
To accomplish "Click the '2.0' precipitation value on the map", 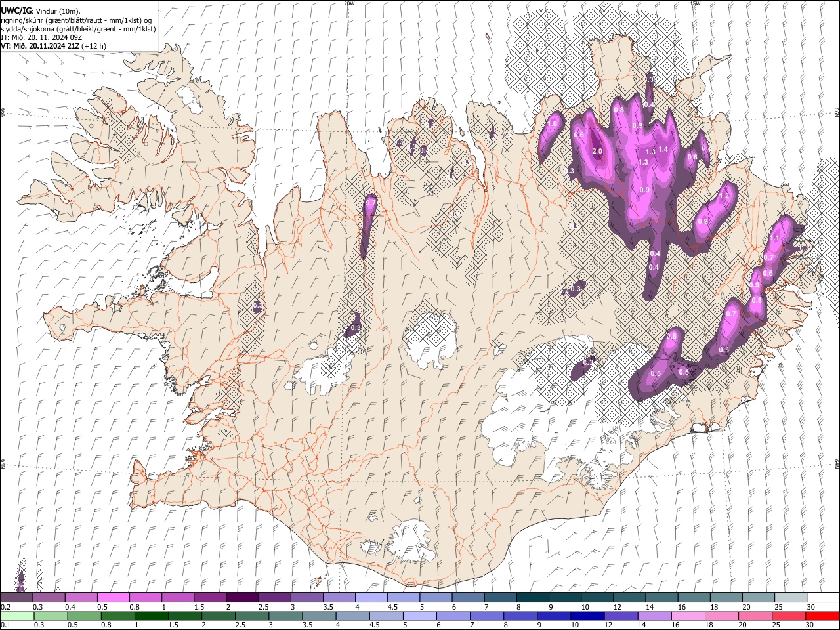I will pos(597,151).
